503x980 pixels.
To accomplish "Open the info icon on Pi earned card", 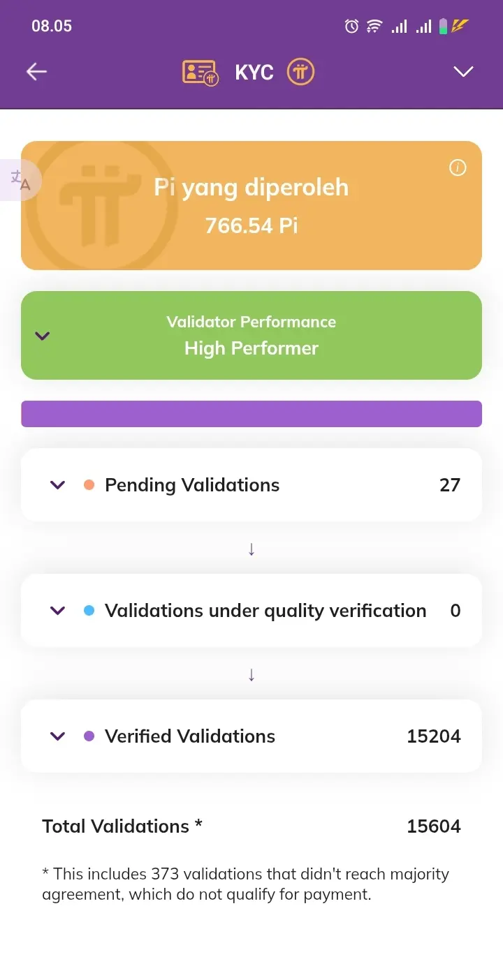I will click(458, 168).
